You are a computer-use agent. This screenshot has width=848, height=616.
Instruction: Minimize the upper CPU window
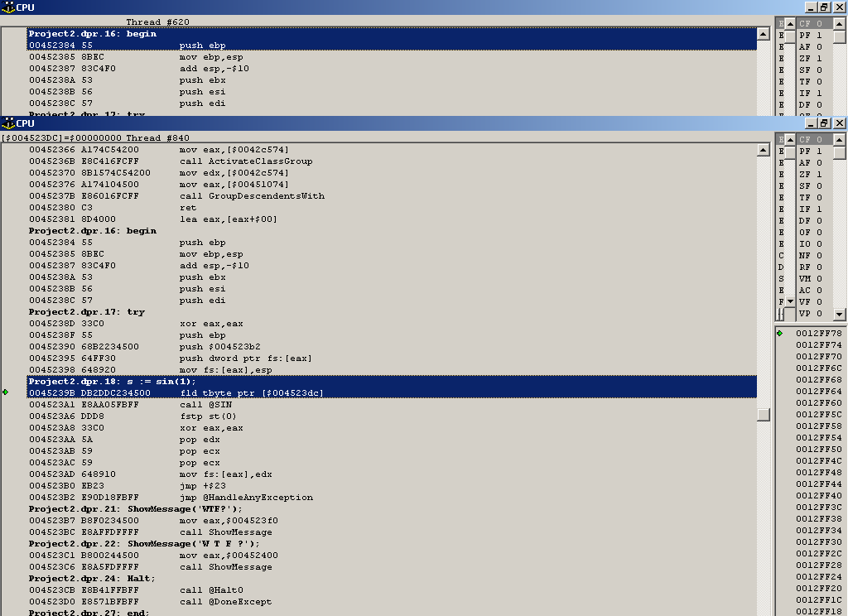click(809, 7)
